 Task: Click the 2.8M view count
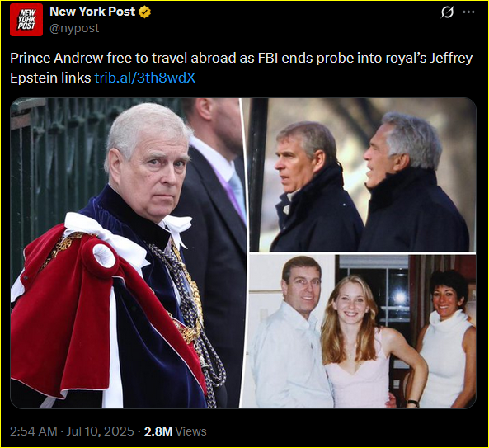pos(158,431)
